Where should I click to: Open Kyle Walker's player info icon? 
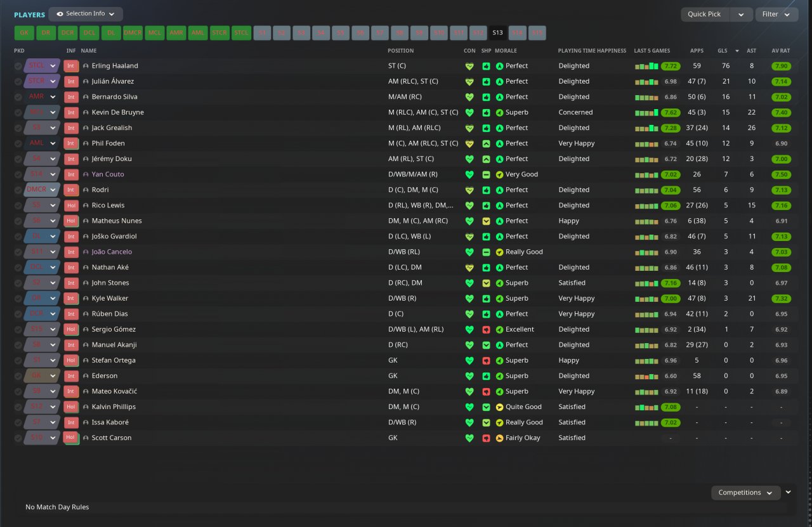[x=86, y=298]
